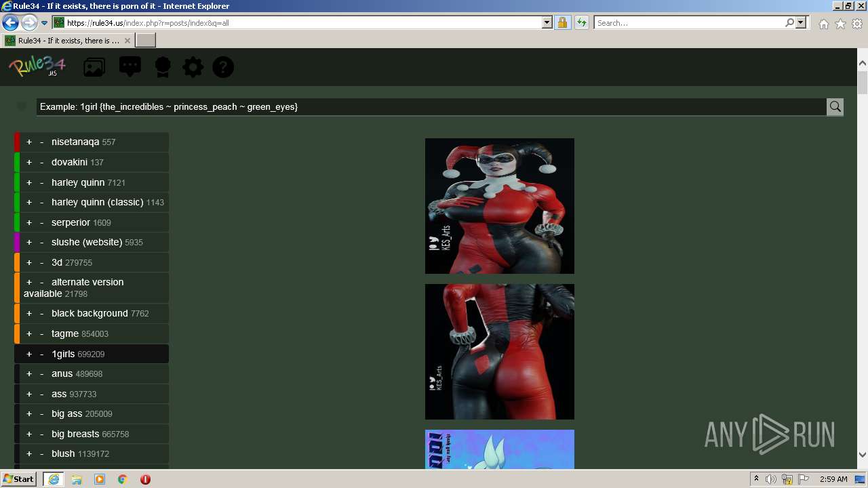Click the browser Search box
The width and height of the screenshot is (868, 488).
(x=688, y=22)
